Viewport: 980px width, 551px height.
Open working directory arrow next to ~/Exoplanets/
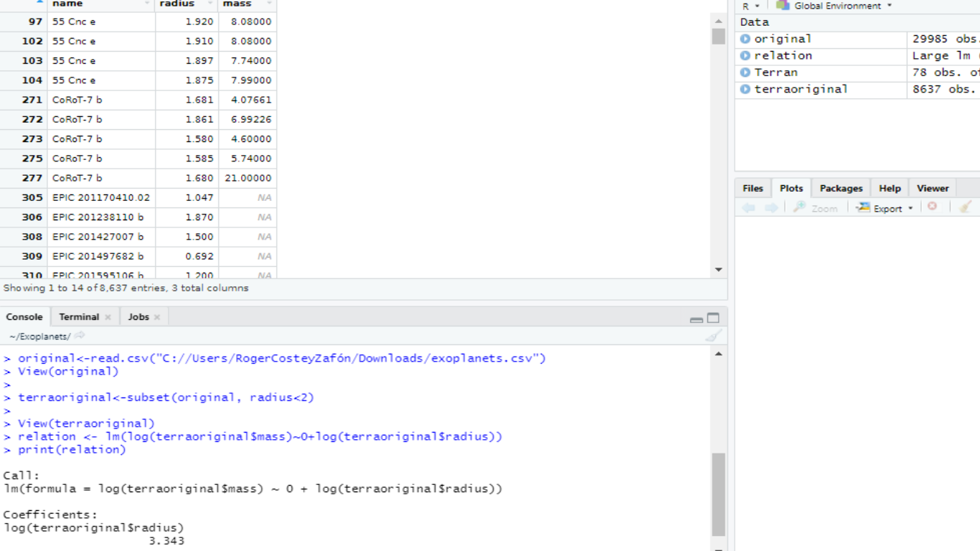pyautogui.click(x=80, y=336)
